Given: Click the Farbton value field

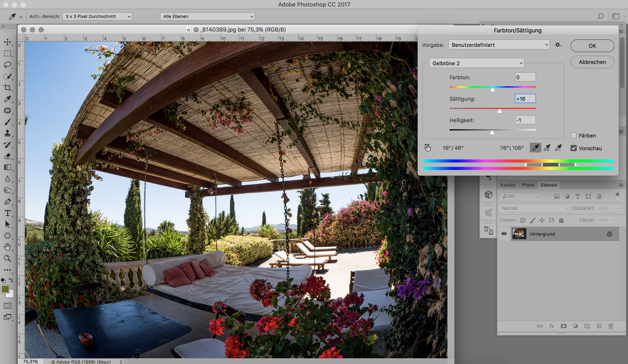Looking at the screenshot, I should click(x=525, y=77).
